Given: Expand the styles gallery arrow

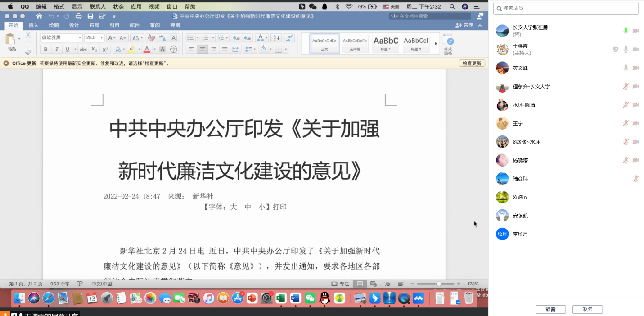Looking at the screenshot, I should point(436,44).
